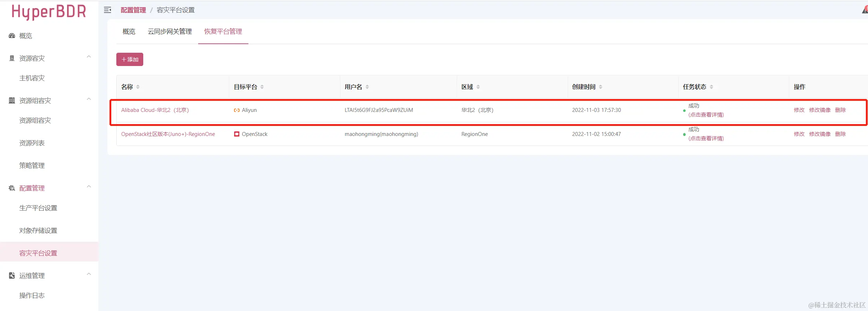The image size is (868, 311).
Task: Sort the table by 名称 column
Action: tap(138, 87)
